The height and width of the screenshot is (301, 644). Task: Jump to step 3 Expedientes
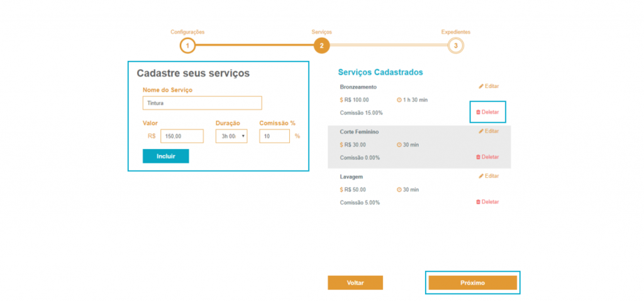pos(455,45)
